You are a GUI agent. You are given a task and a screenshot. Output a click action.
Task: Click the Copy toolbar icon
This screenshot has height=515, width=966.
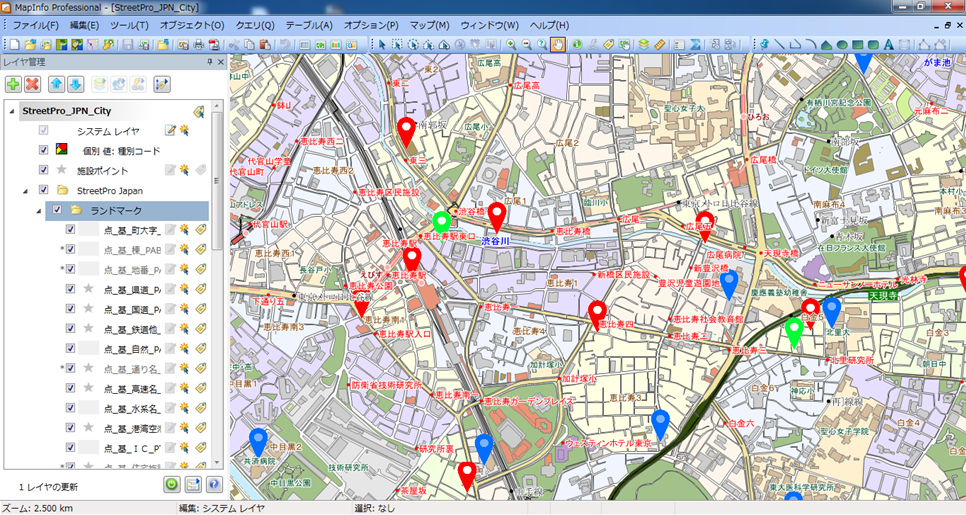point(250,45)
